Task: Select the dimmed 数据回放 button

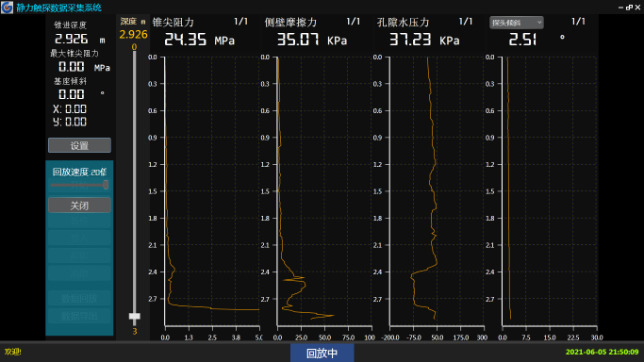Action: coord(79,299)
